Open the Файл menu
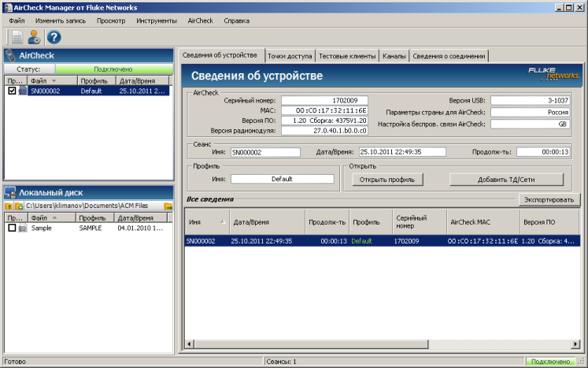This screenshot has width=588, height=368. pyautogui.click(x=17, y=20)
